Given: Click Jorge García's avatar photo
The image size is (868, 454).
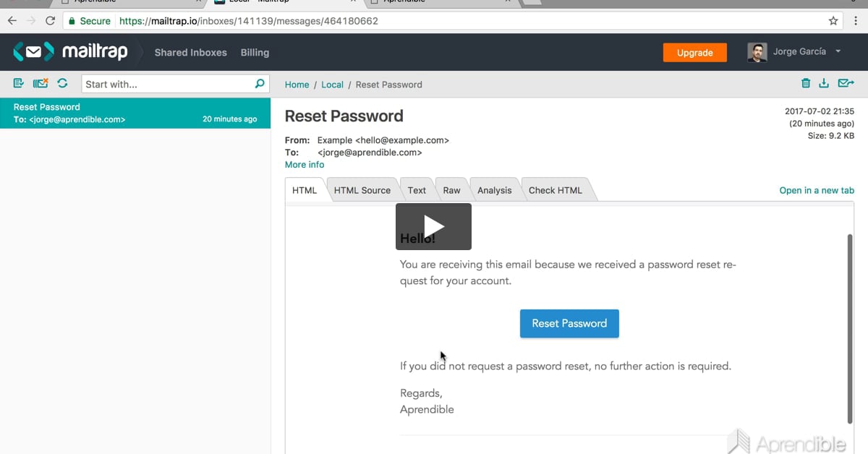Looking at the screenshot, I should pos(757,52).
